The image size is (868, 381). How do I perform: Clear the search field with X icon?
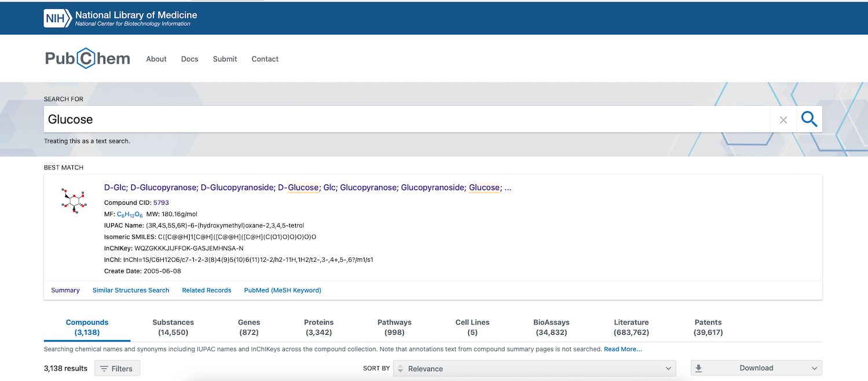(783, 120)
